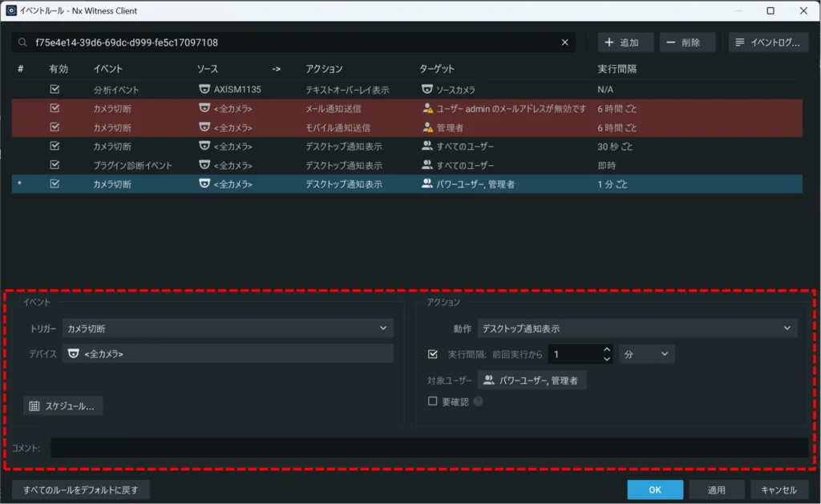Open the スケジュール... button

tap(63, 406)
